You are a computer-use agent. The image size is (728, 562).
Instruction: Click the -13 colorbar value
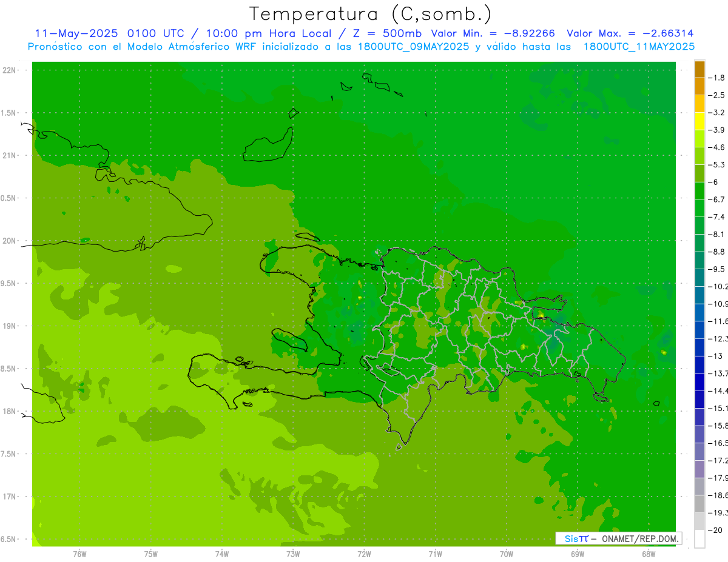coord(716,356)
